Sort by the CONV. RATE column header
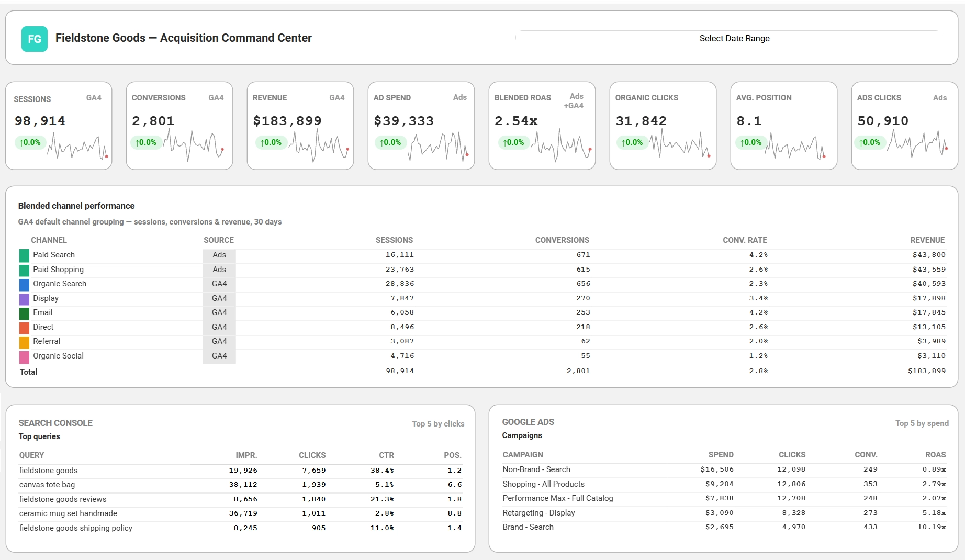965x560 pixels. pos(745,240)
